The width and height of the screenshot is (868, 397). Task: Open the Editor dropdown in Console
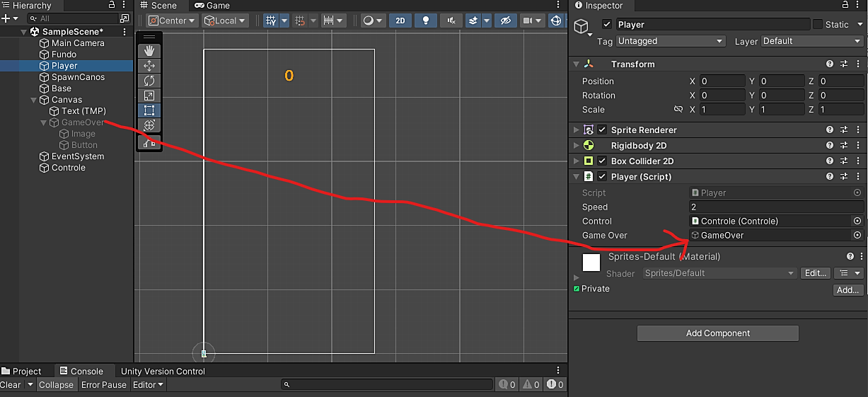149,385
